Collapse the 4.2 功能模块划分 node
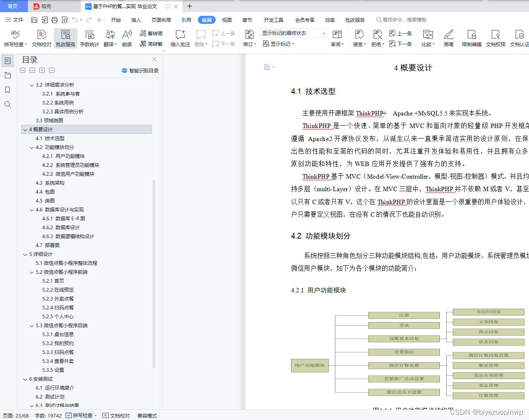 point(32,147)
